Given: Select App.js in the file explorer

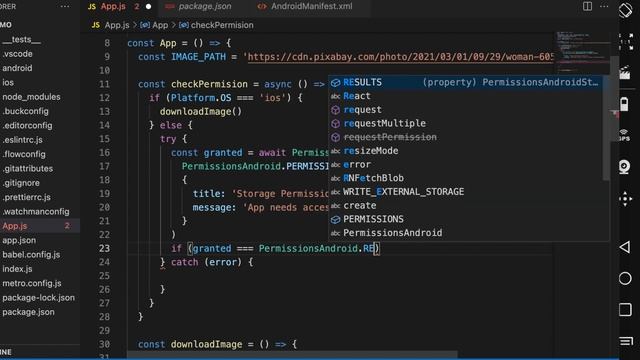Looking at the screenshot, I should point(15,226).
